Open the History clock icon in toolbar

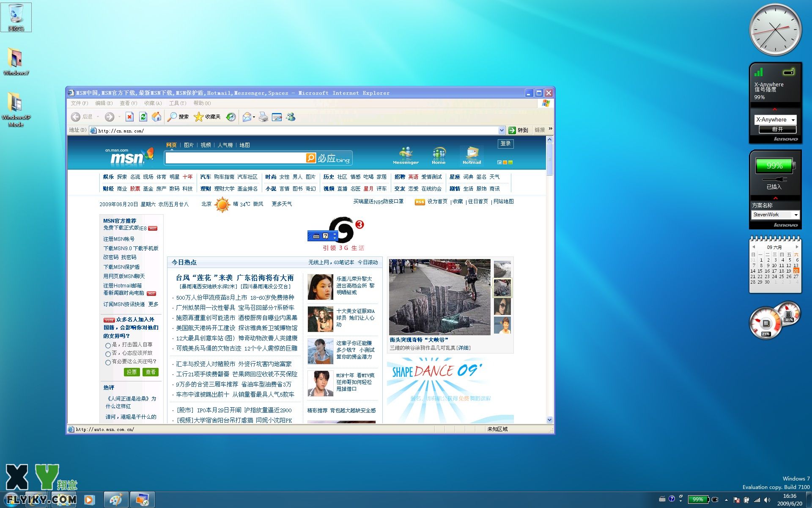coord(231,117)
